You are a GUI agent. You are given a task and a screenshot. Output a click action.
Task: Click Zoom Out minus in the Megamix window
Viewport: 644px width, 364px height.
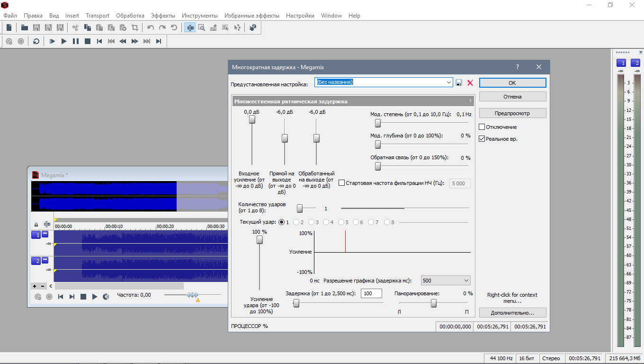coord(43,286)
